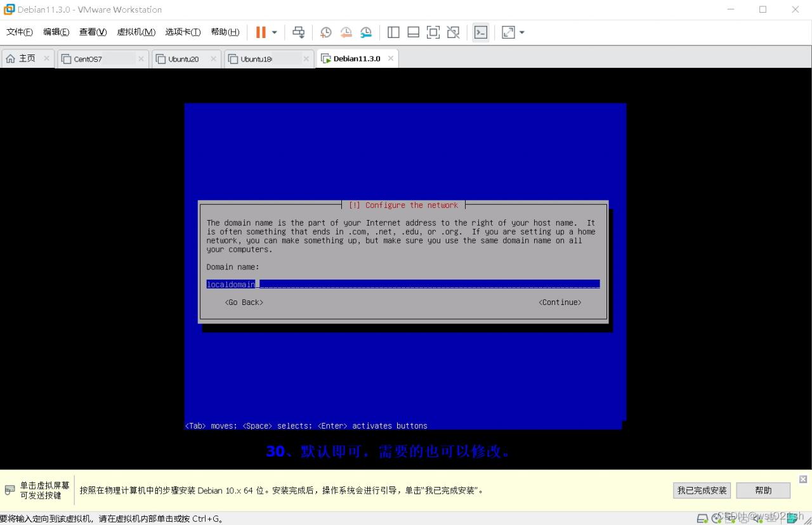Click the VMware Workstation title bar logo

click(9, 10)
